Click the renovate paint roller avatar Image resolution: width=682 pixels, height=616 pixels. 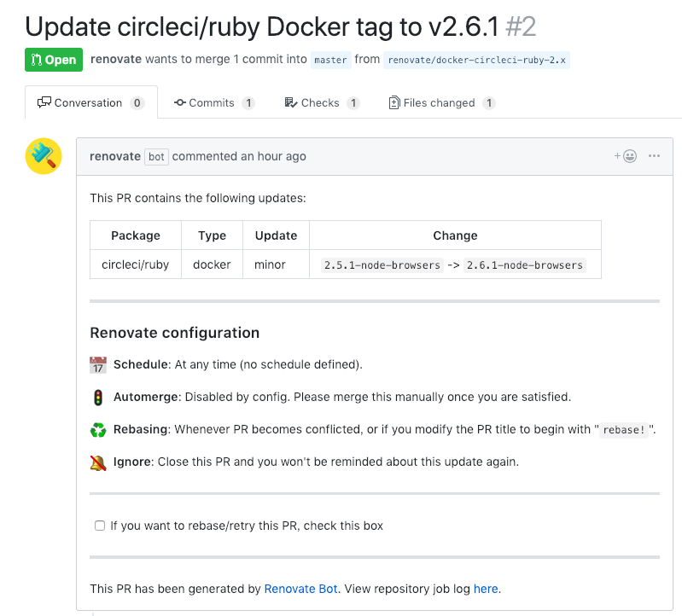pos(44,156)
